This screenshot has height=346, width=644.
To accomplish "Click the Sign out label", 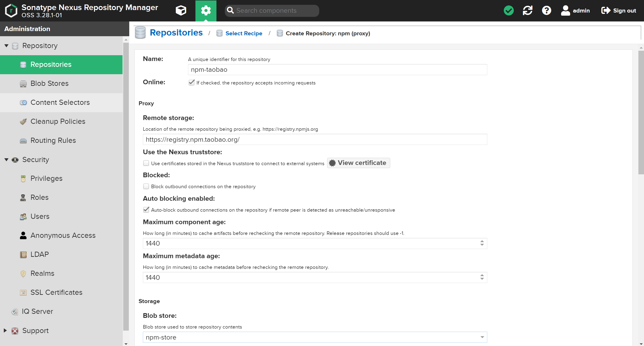I will pos(625,11).
